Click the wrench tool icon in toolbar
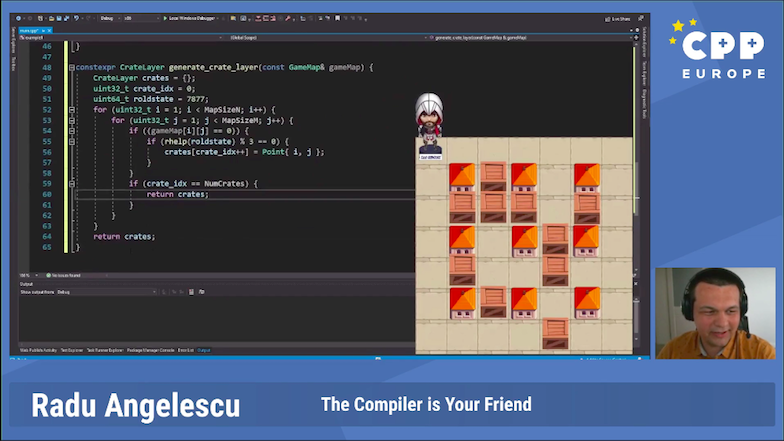The height and width of the screenshot is (441, 784). click(x=288, y=18)
